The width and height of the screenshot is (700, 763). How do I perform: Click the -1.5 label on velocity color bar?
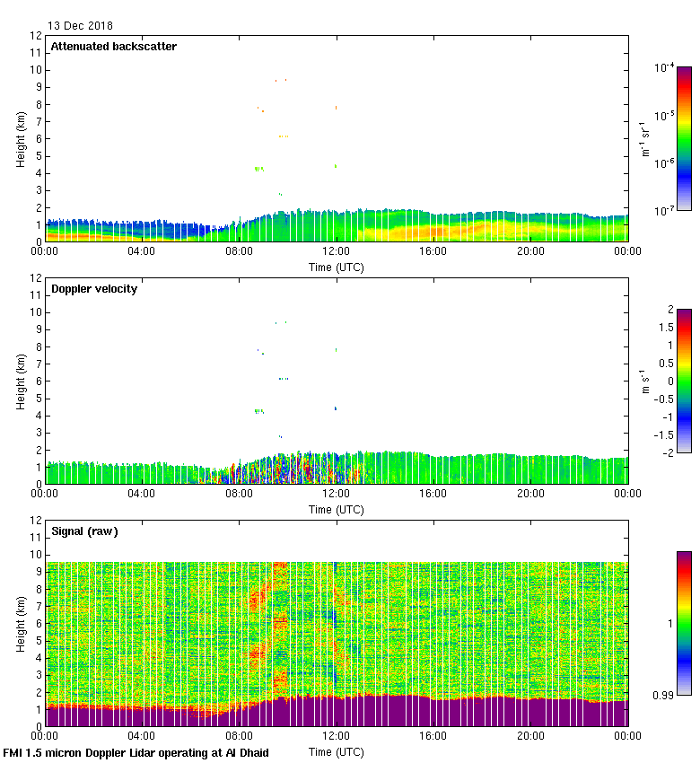point(664,435)
